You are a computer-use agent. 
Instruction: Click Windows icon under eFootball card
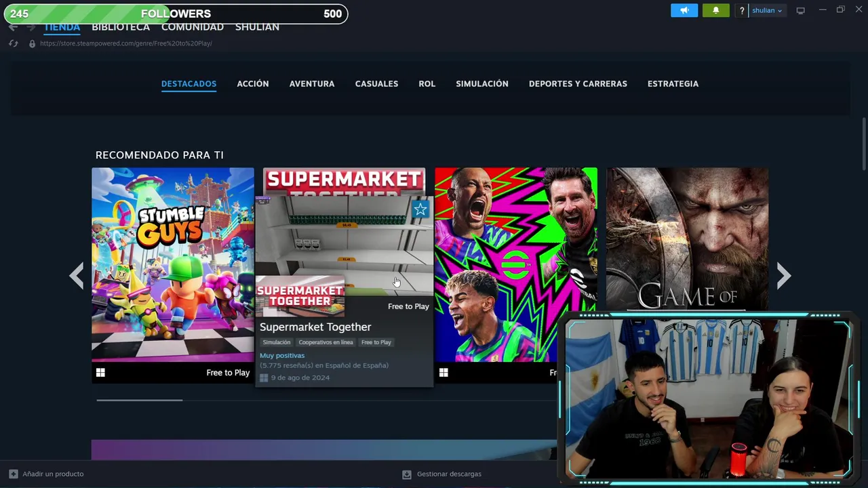click(x=443, y=373)
